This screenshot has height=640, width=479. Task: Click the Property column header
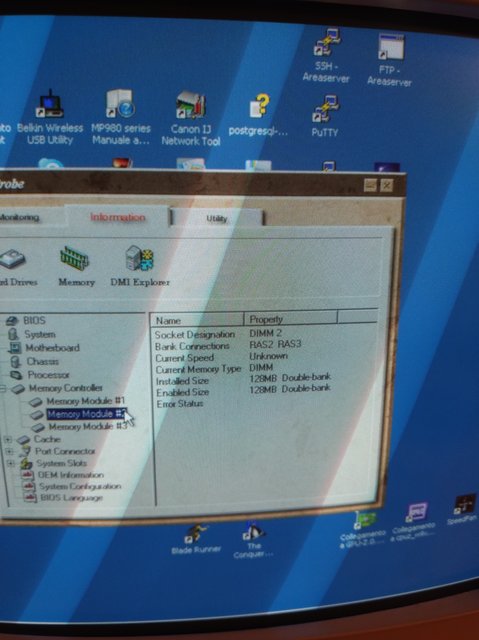[291, 319]
